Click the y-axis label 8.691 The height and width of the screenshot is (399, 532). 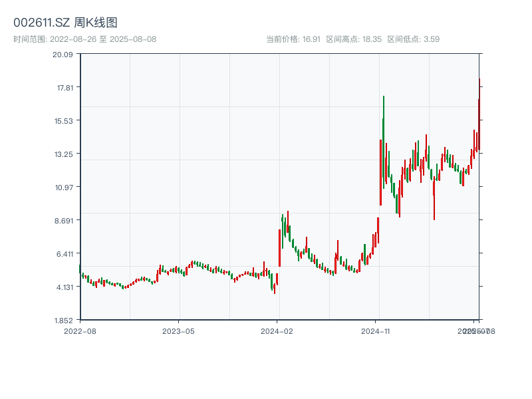pos(64,221)
